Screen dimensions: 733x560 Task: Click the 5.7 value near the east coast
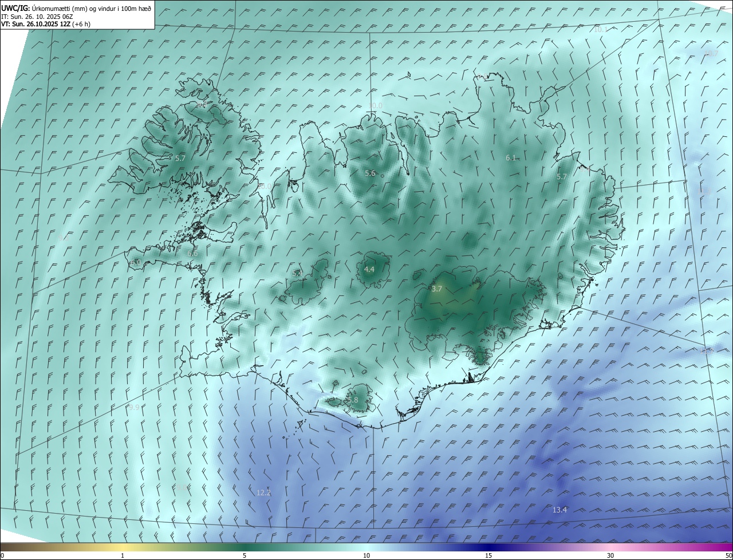point(561,177)
